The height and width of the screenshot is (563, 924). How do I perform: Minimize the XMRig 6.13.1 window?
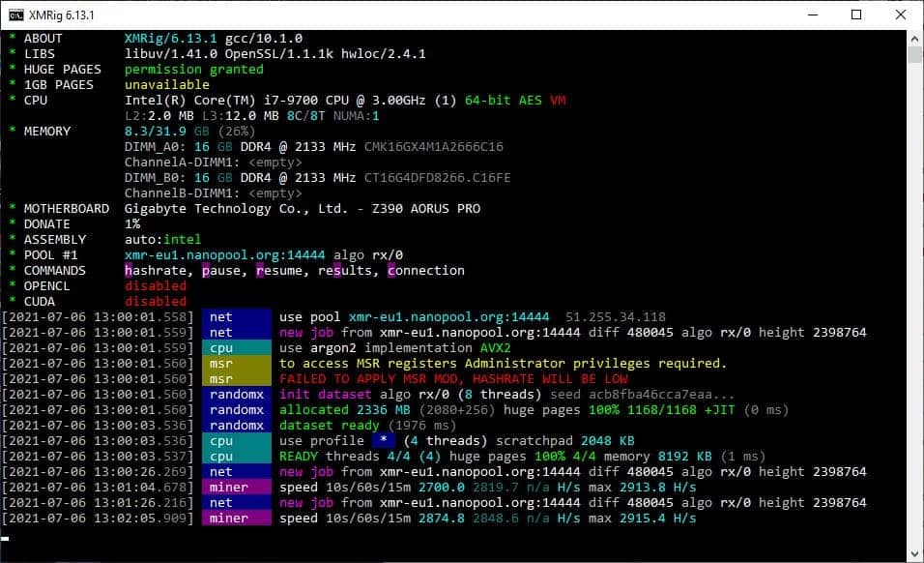(x=813, y=15)
